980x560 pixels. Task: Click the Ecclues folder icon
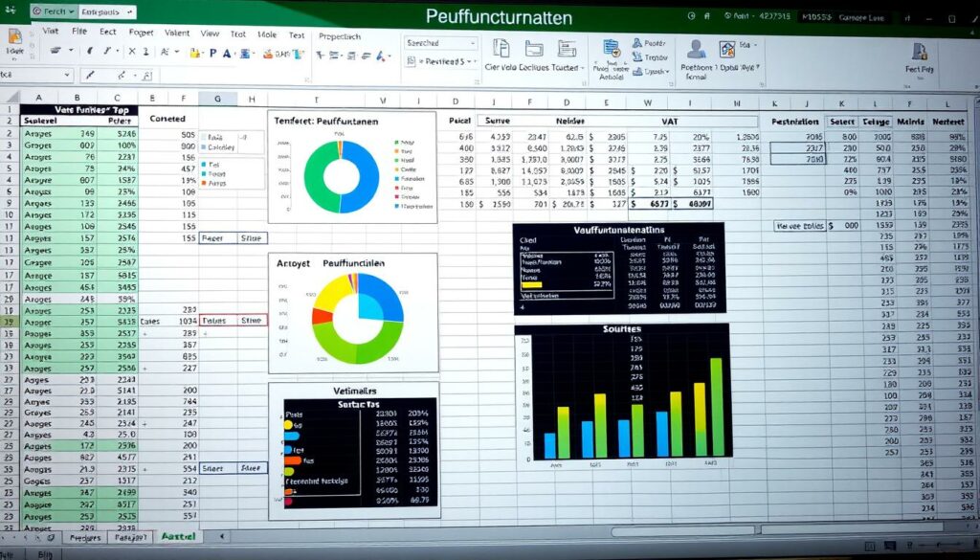tap(534, 49)
